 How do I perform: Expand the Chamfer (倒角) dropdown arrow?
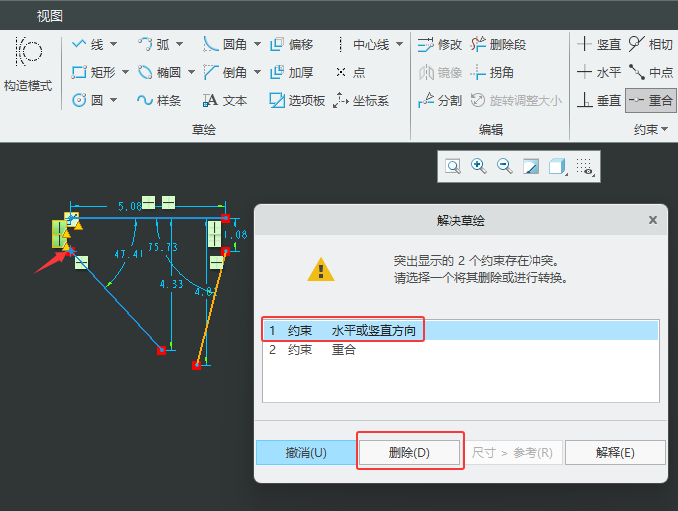[x=257, y=72]
